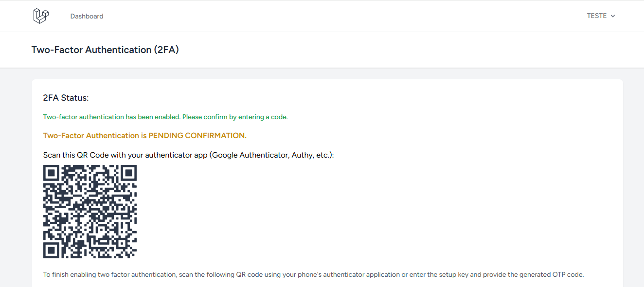The image size is (644, 287).
Task: Click the center of the QR code
Action: (89, 211)
